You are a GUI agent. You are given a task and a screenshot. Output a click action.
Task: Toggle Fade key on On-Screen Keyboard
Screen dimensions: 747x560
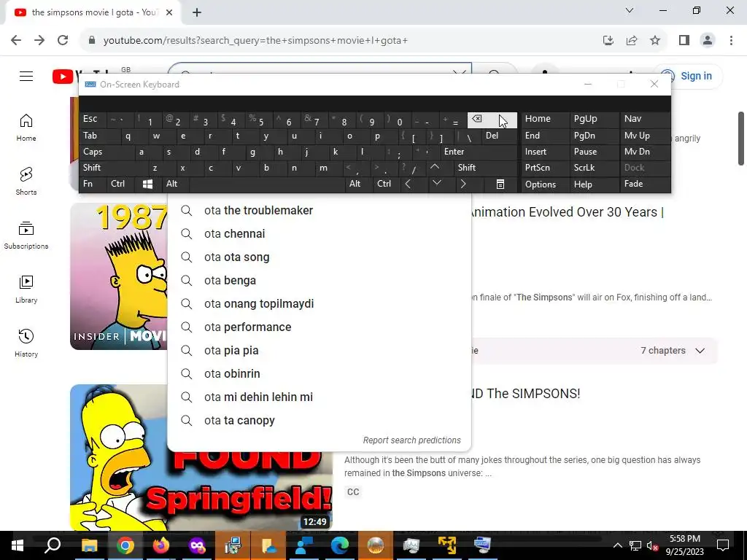[645, 184]
